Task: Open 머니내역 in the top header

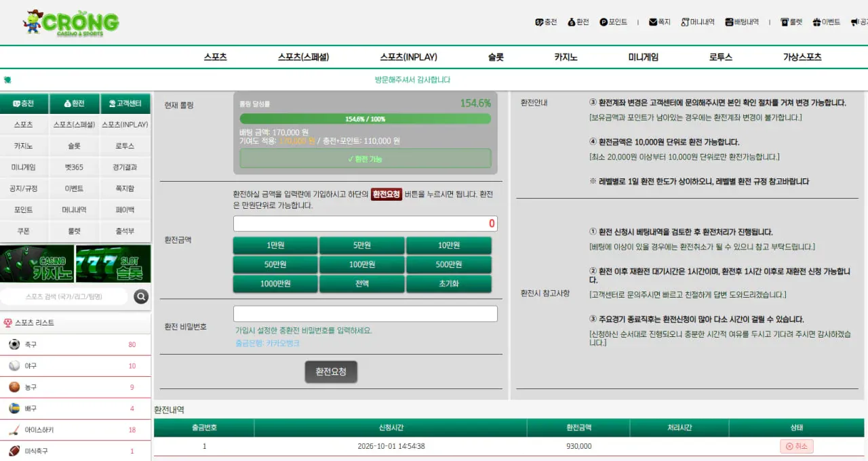Action: point(698,22)
